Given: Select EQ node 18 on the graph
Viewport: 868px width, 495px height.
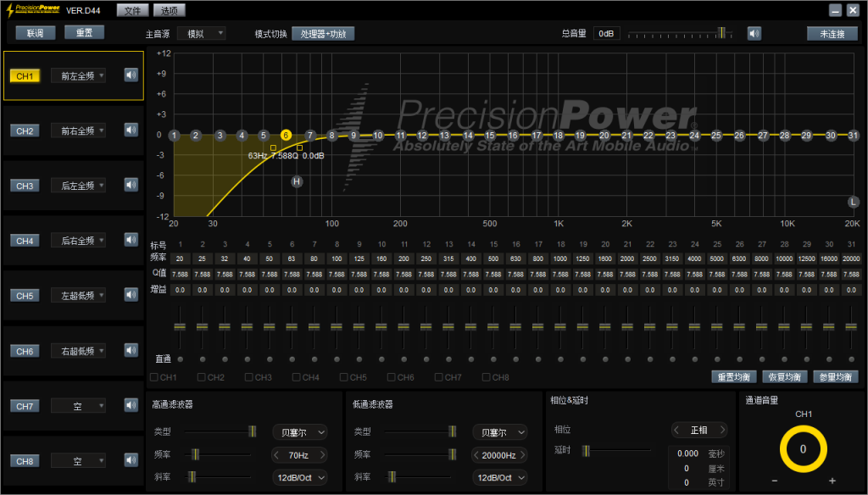Looking at the screenshot, I should tap(558, 135).
